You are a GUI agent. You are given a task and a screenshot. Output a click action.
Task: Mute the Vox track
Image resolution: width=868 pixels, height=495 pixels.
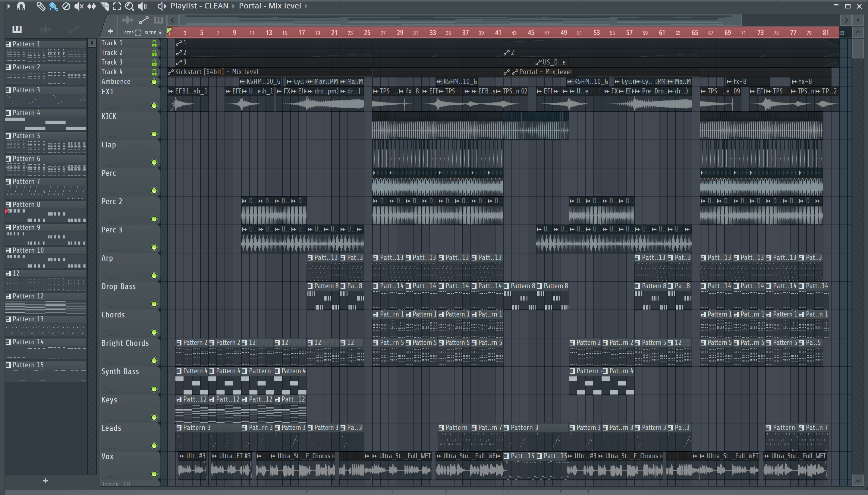click(154, 474)
